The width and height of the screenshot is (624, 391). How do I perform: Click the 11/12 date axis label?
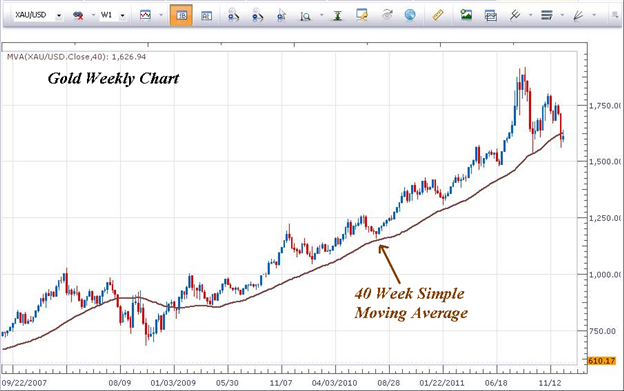pos(550,383)
